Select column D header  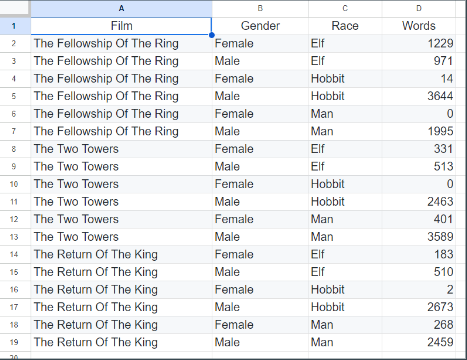pos(419,9)
